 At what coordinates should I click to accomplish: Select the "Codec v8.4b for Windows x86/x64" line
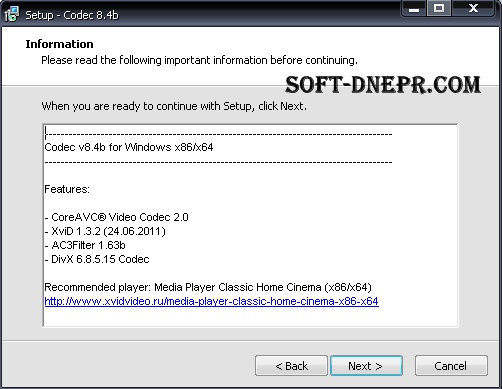129,147
